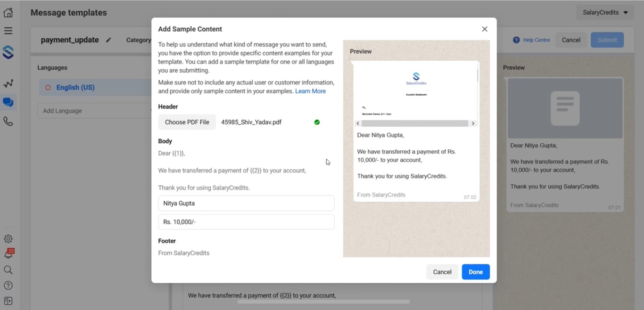The image size is (644, 310).
Task: Open the Home icon in the sidebar
Action: [x=8, y=12]
